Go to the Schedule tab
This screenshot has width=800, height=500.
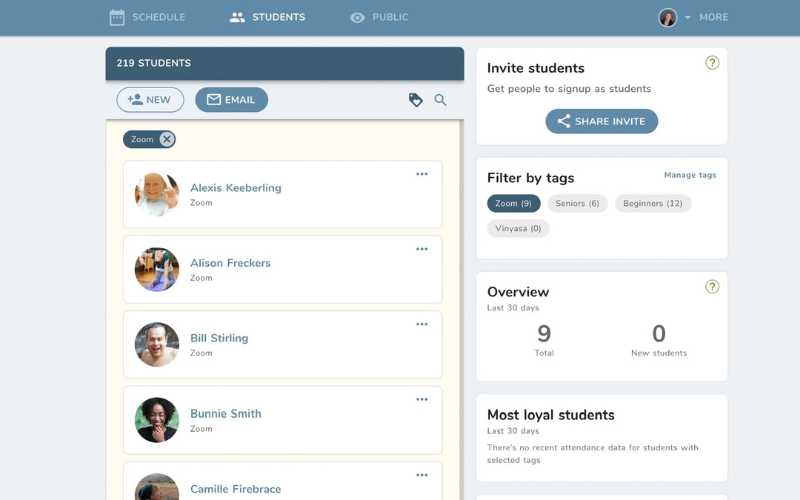[146, 17]
